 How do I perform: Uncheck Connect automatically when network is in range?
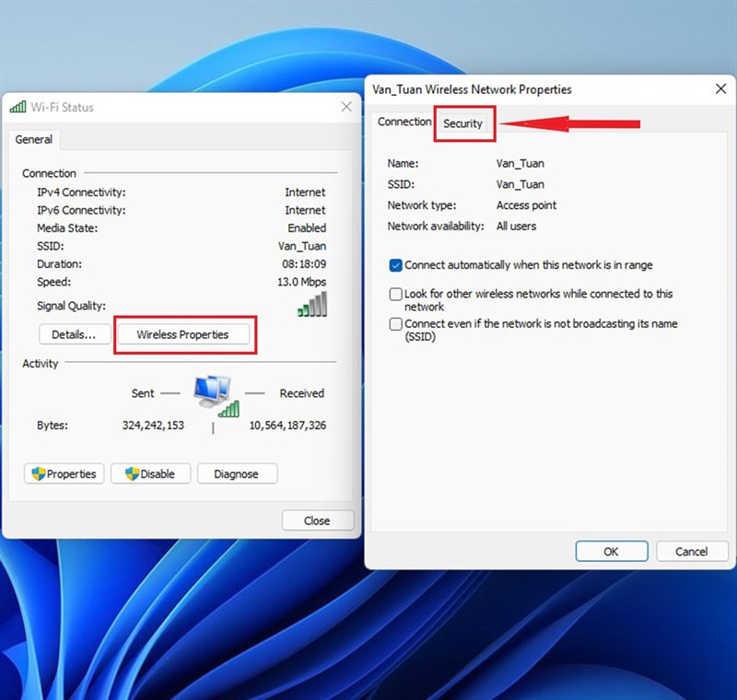coord(396,265)
